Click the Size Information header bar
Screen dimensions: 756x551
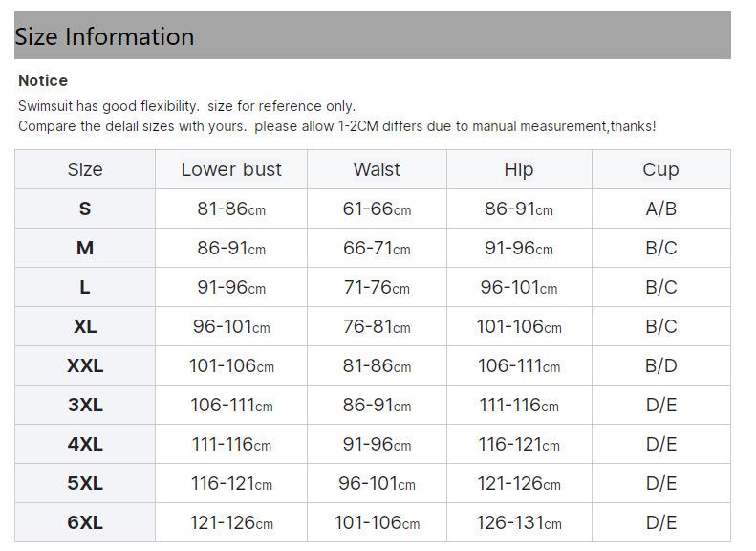point(372,36)
